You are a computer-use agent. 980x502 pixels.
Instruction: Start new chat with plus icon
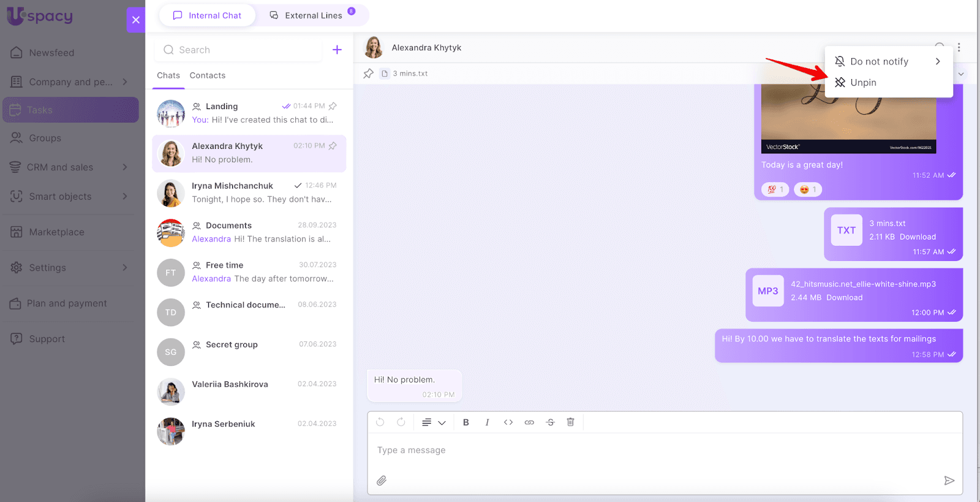pyautogui.click(x=337, y=50)
